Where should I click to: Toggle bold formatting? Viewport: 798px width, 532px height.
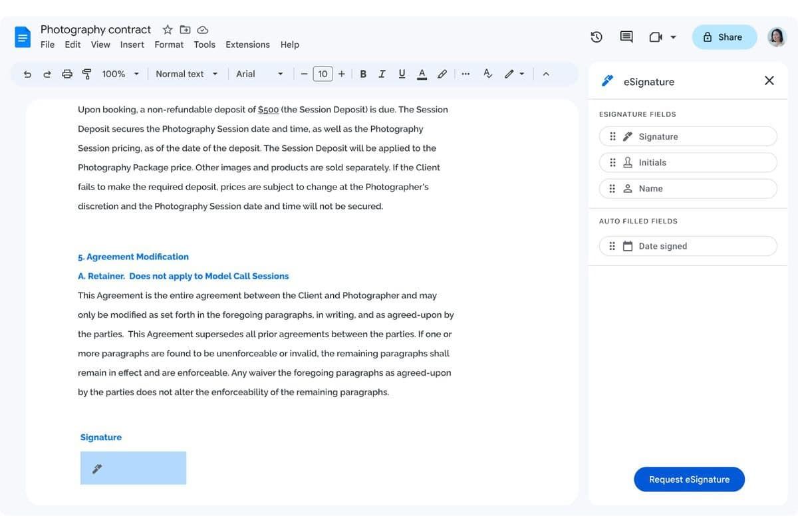(363, 74)
